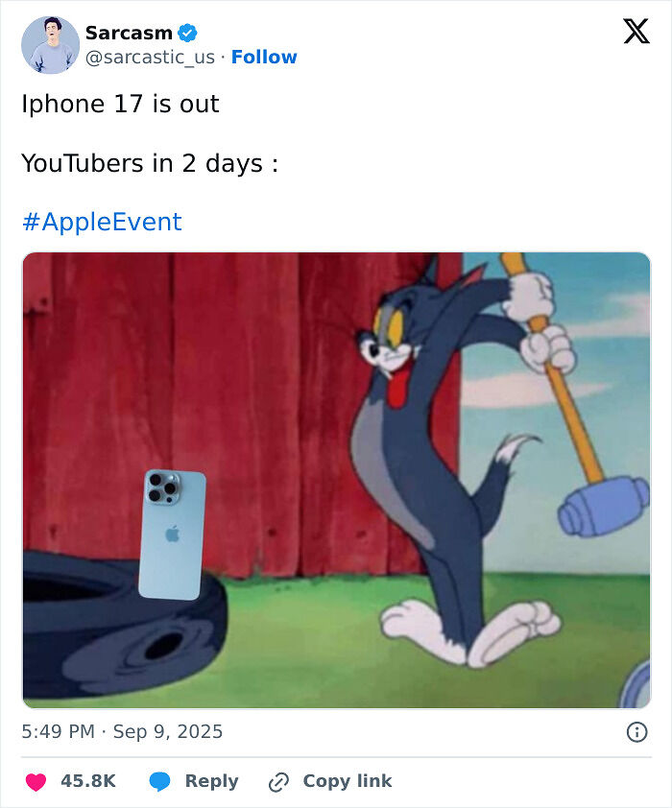Open the #AppleEvent hashtag
The width and height of the screenshot is (672, 808).
click(102, 222)
